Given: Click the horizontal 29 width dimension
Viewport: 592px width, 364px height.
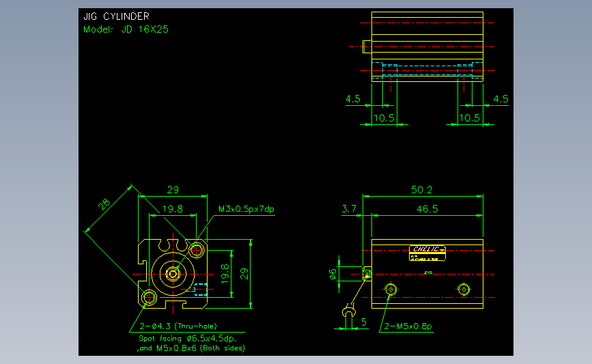Looking at the screenshot, I should (x=173, y=190).
